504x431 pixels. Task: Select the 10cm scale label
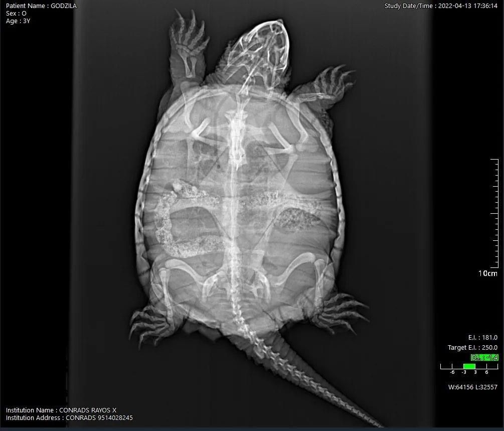(x=487, y=273)
